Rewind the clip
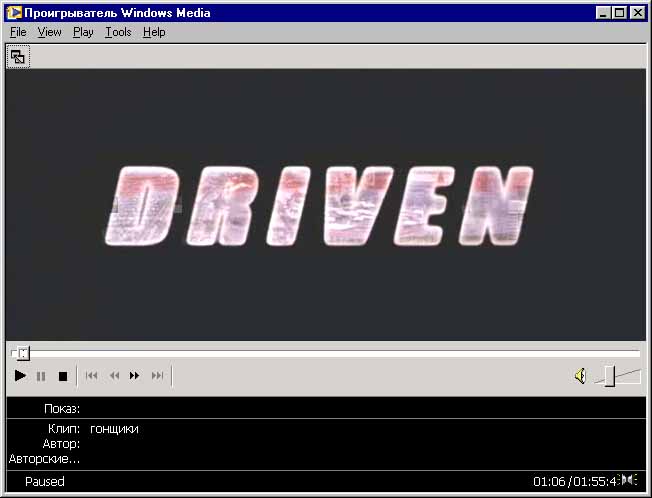Image resolution: width=652 pixels, height=498 pixels. [x=114, y=376]
